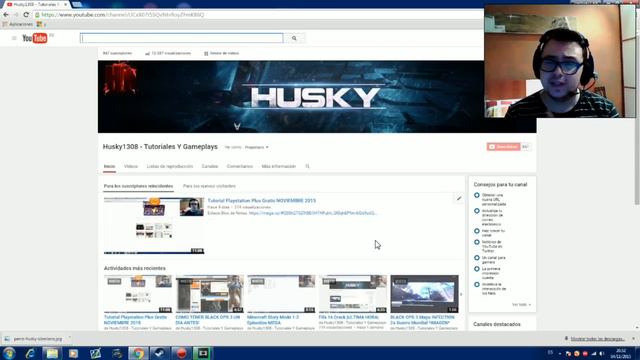Open the taskbar clock and date
Viewport: 640px width, 360px height.
pos(621,353)
